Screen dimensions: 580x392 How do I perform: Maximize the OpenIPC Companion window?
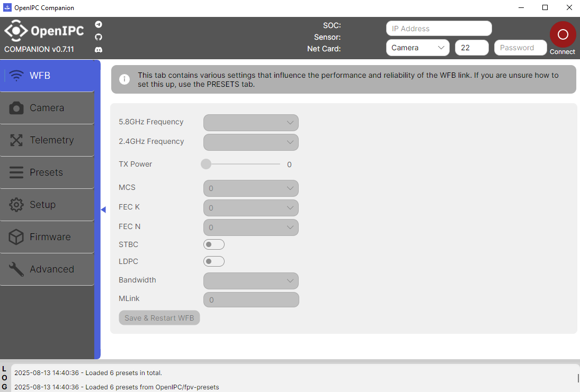click(545, 7)
